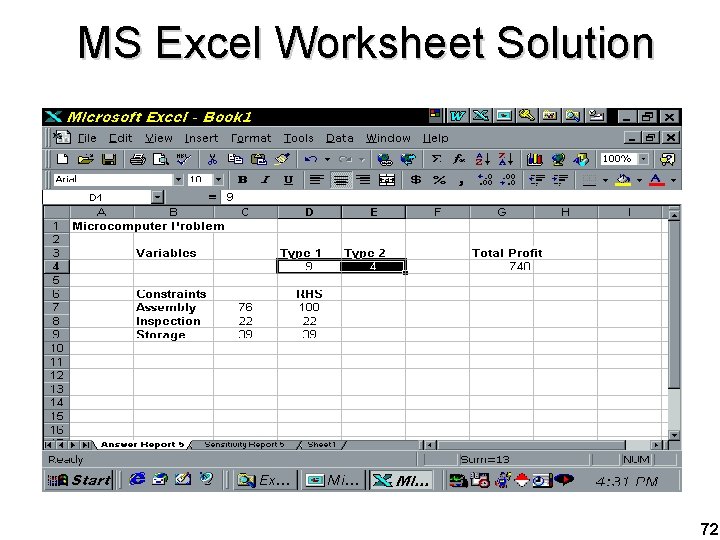
Task: Click Merge and Center icon
Action: click(387, 180)
